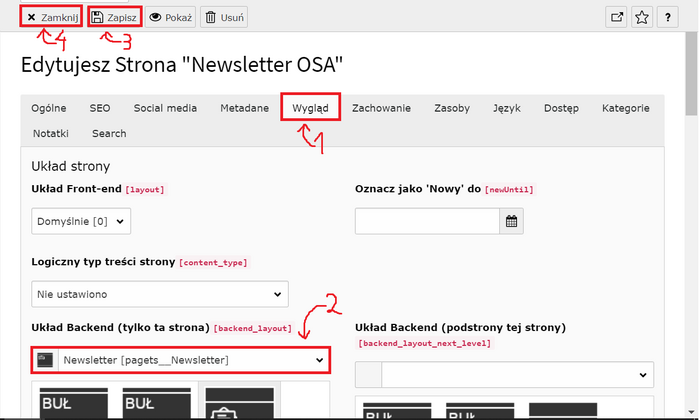The width and height of the screenshot is (700, 420).
Task: Open the Metadane tab
Action: click(x=244, y=108)
